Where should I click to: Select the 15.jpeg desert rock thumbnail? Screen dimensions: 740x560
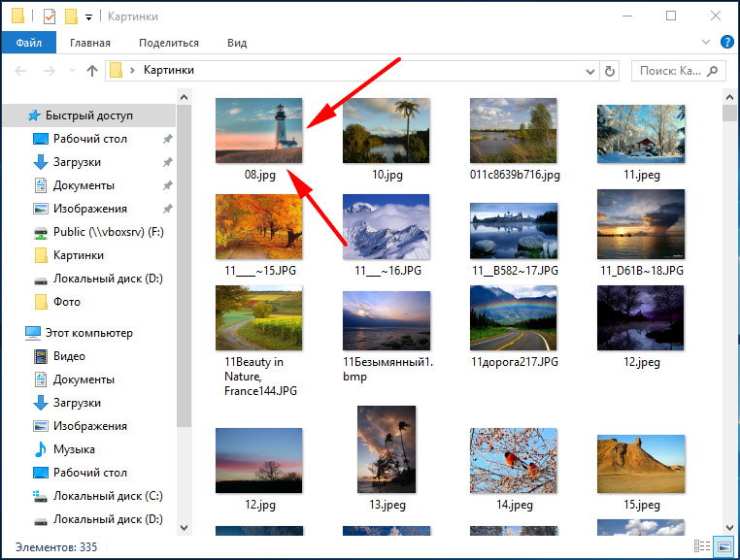[640, 464]
